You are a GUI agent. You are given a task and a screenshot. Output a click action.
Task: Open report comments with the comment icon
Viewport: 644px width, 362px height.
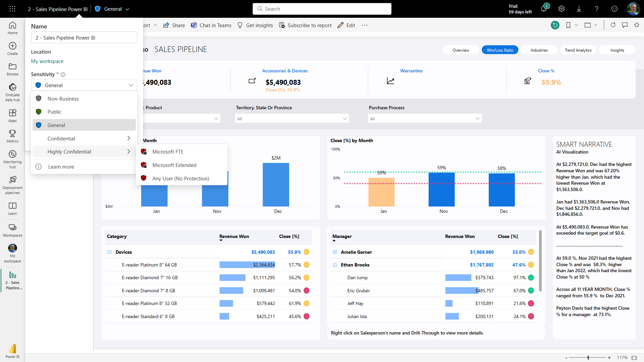click(x=625, y=25)
